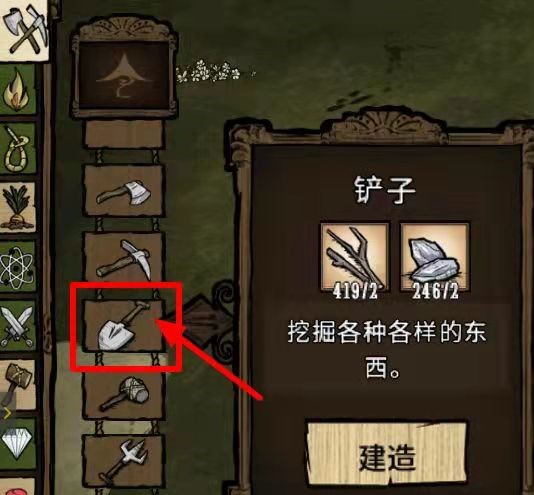Click the twigs ingredient slot
This screenshot has width=534, height=495.
tap(355, 259)
